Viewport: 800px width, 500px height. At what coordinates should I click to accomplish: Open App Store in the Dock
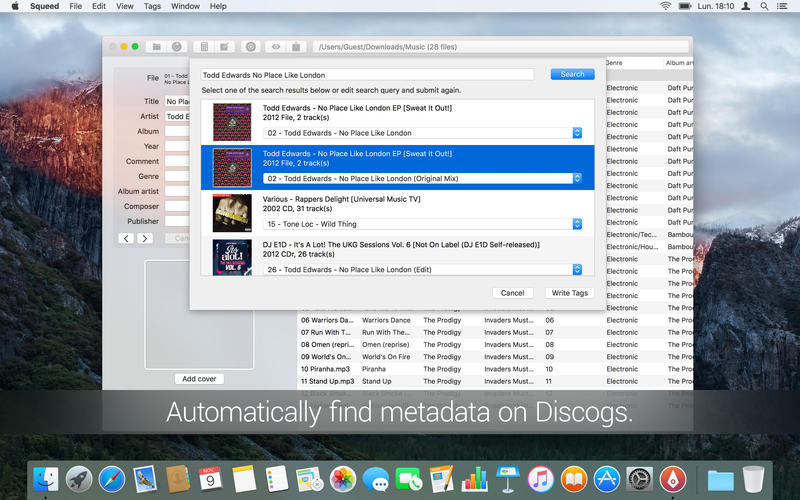point(607,480)
